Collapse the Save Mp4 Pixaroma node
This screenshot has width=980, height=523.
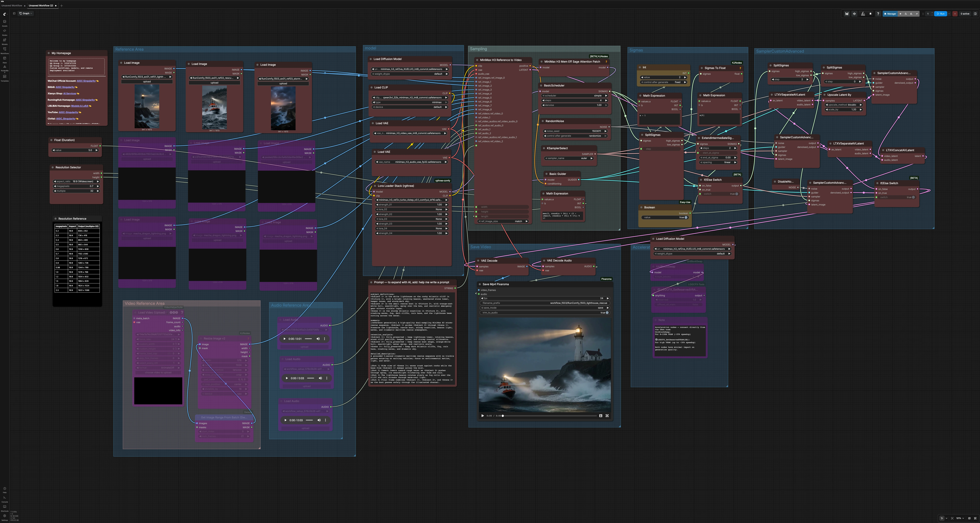(x=480, y=284)
